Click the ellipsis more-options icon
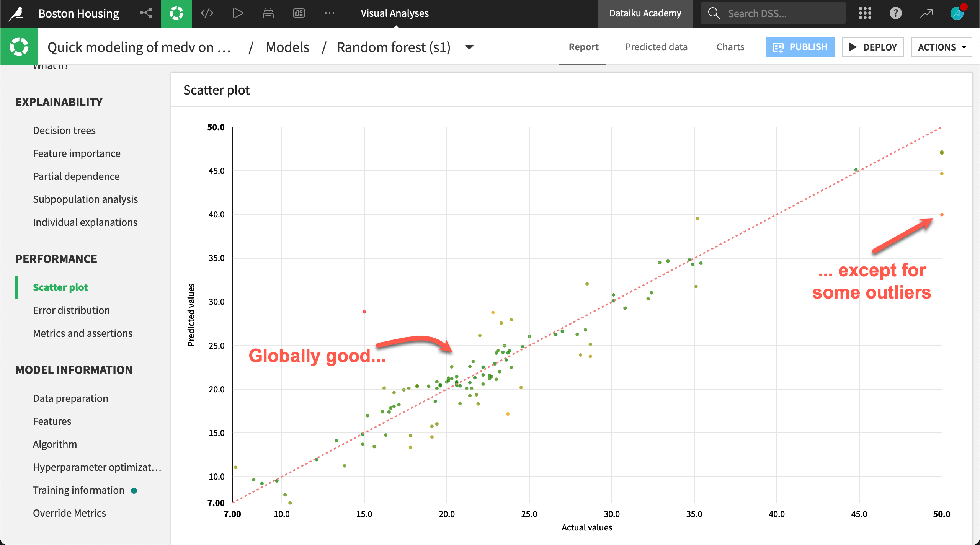Screen dimensions: 980x545 coord(330,13)
